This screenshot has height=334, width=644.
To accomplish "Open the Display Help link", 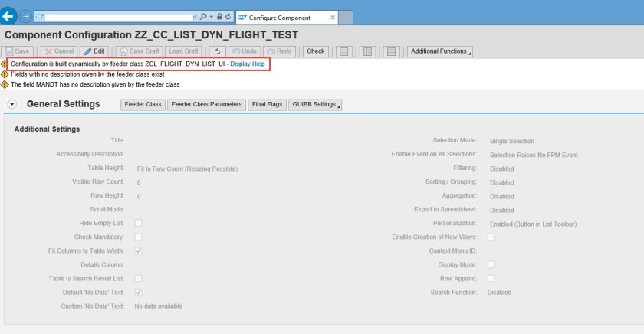I will (x=247, y=64).
